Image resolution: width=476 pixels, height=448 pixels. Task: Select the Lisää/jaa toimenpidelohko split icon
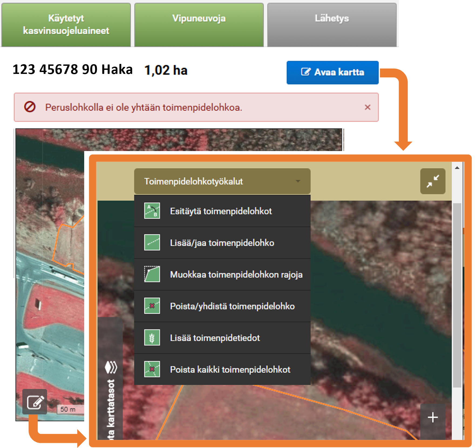pos(152,242)
